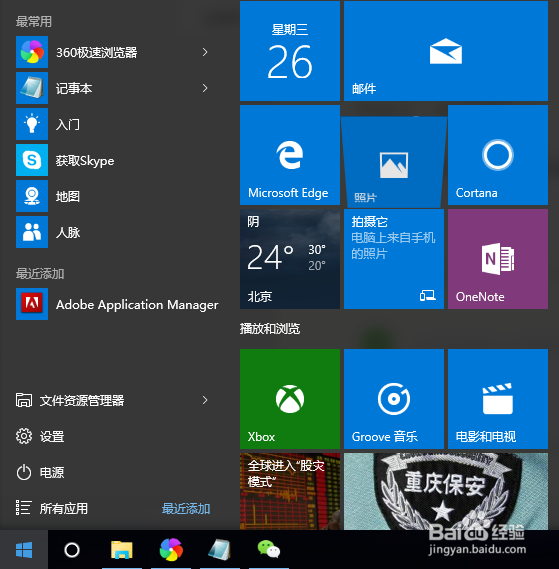Click the 最近添加 link beside 所有应用
This screenshot has height=569, width=559.
point(186,508)
